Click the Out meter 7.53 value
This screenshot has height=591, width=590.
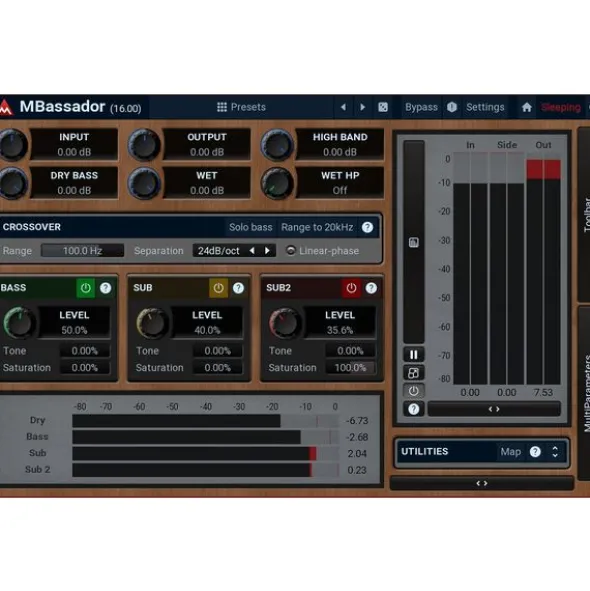543,393
